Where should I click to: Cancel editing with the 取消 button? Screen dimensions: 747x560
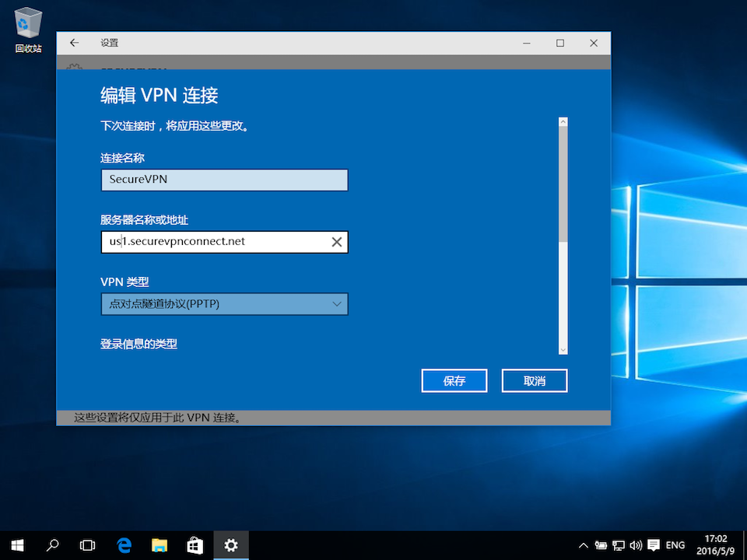coord(535,381)
